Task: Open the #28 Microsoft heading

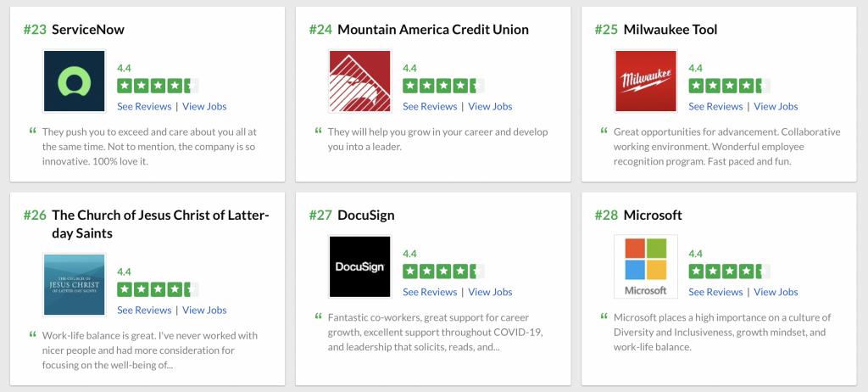Action: [638, 216]
